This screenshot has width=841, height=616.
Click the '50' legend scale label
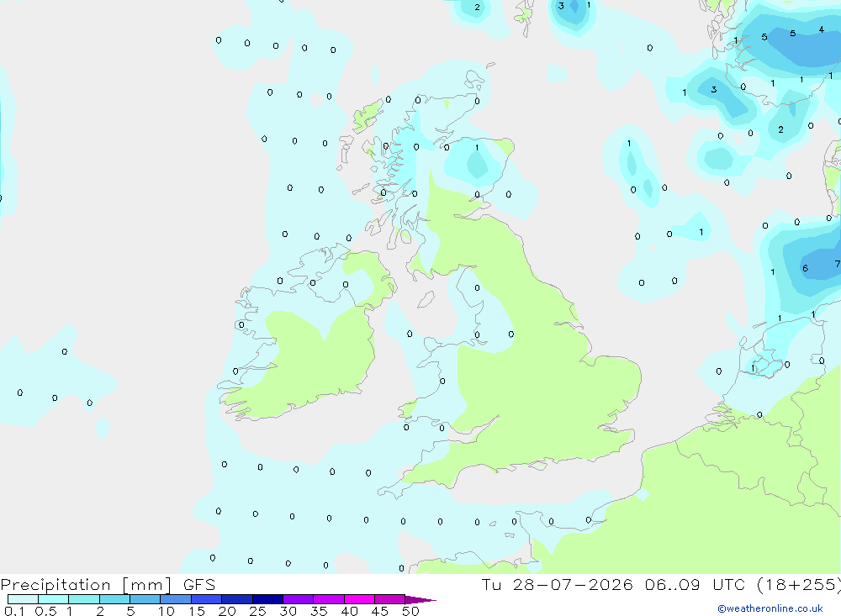(x=410, y=611)
